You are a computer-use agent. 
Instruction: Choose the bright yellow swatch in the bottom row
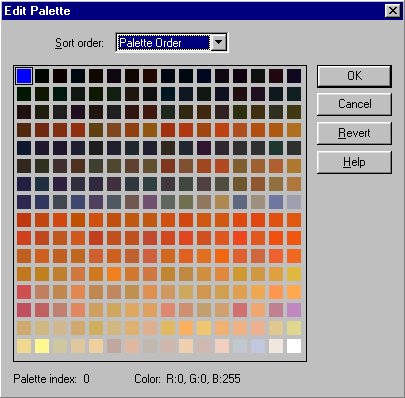point(42,346)
